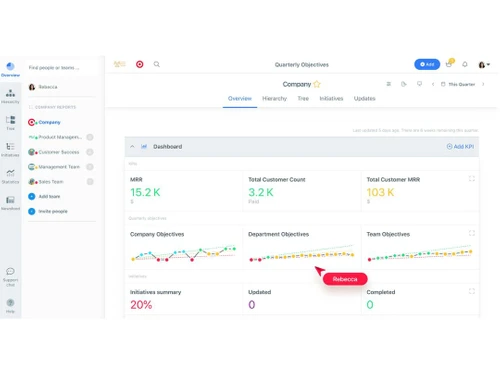Click the calendar icon next to This Quarter
The image size is (500, 375).
pyautogui.click(x=443, y=84)
